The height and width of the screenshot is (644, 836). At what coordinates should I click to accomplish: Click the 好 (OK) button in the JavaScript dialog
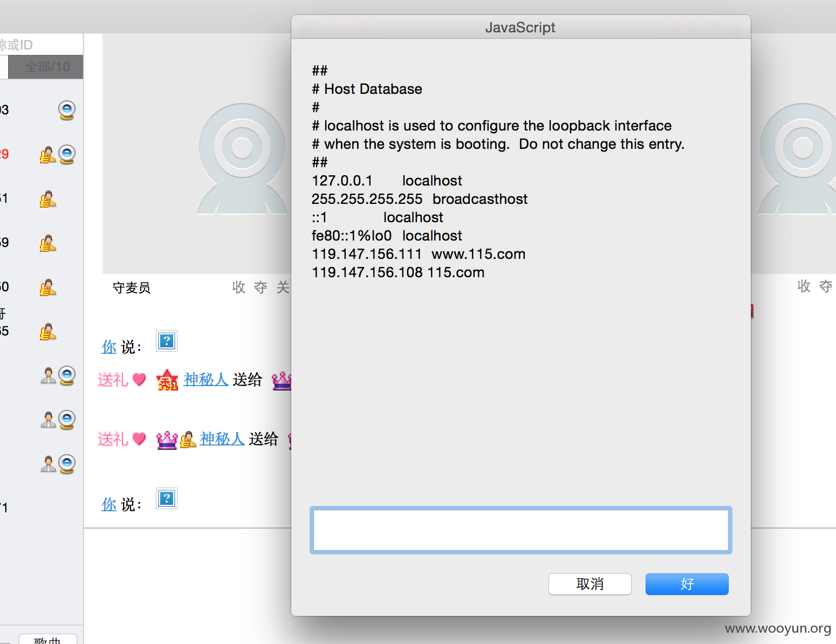tap(687, 584)
